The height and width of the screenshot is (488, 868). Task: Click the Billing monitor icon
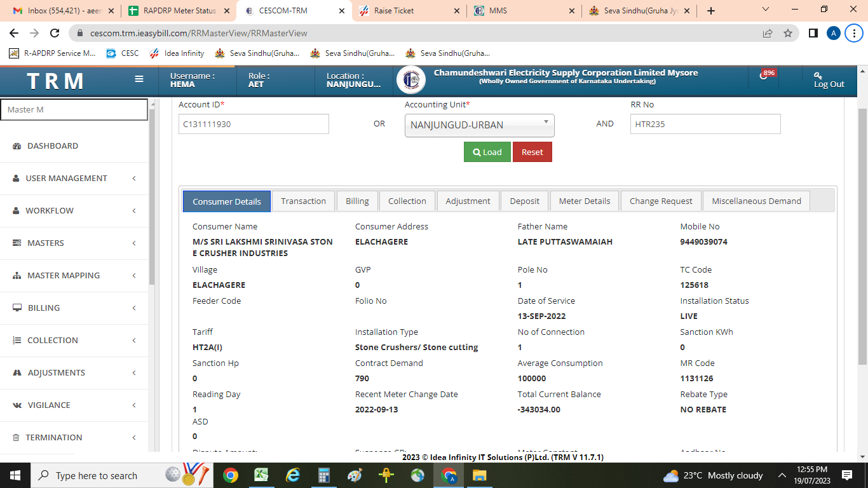click(x=17, y=308)
